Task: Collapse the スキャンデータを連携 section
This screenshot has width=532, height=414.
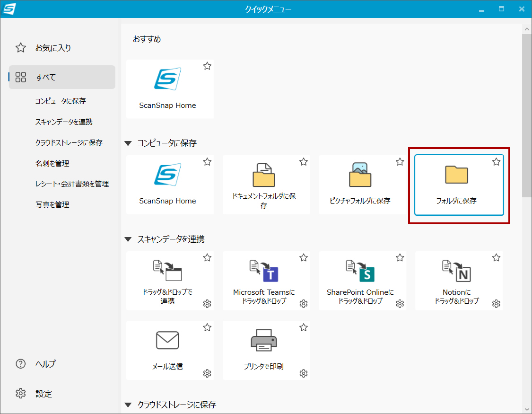Action: click(x=128, y=239)
